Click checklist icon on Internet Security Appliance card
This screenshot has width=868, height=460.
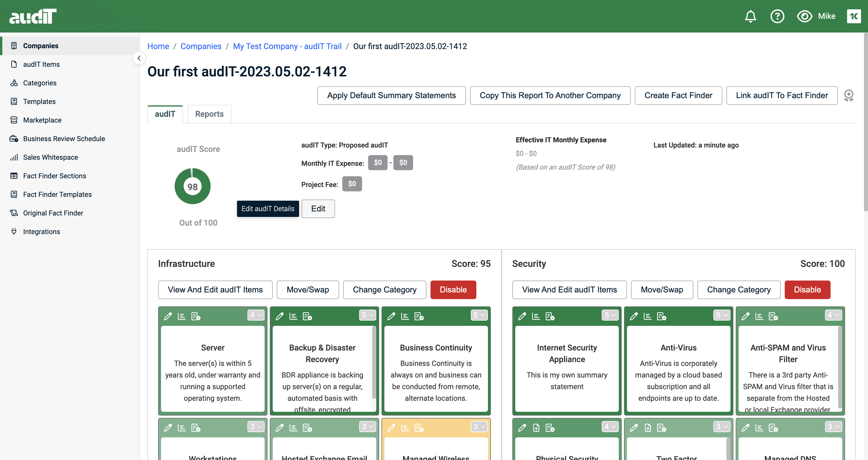[x=550, y=316]
